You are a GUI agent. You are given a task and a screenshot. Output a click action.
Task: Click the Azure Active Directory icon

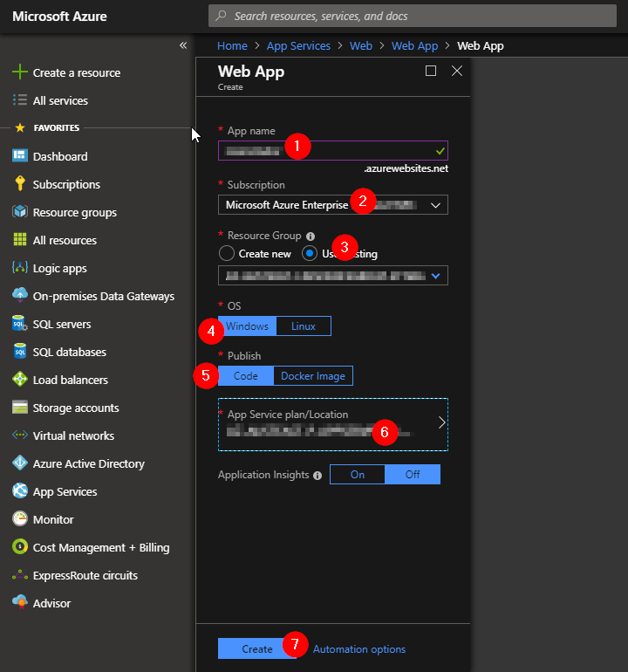click(20, 463)
